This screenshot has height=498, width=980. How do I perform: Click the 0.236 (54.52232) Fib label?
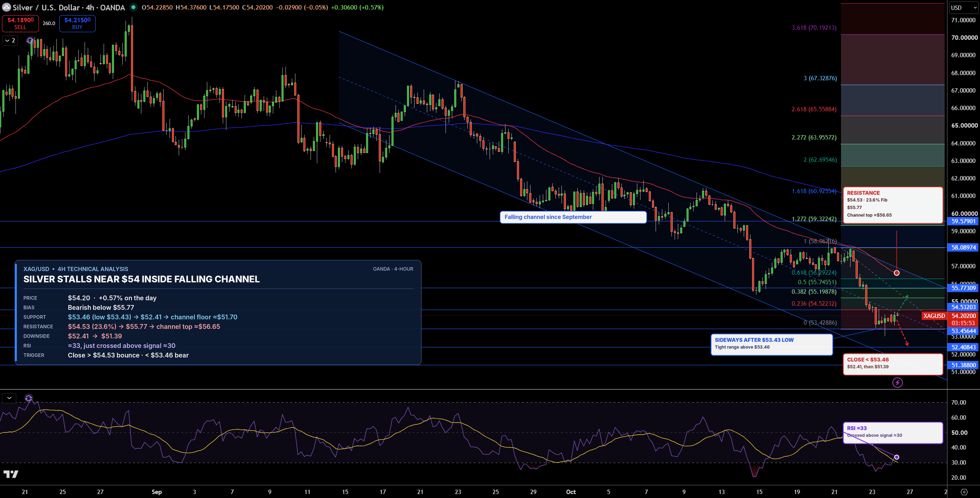(814, 304)
